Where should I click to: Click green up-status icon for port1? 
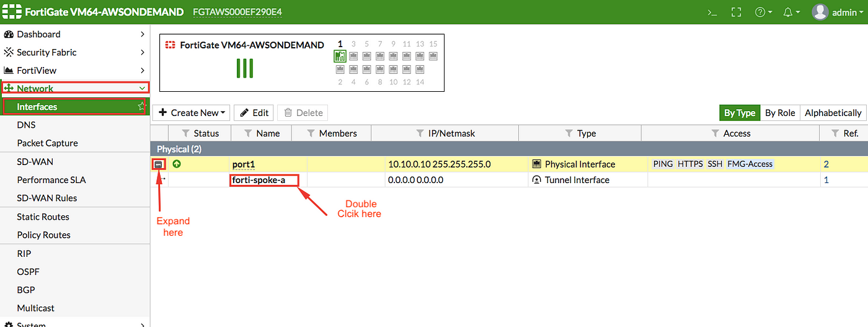(177, 164)
